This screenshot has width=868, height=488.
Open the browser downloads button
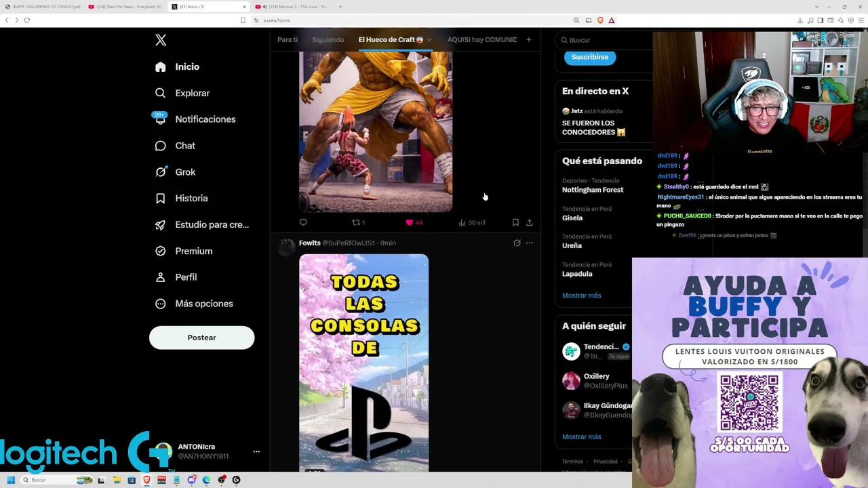[800, 20]
